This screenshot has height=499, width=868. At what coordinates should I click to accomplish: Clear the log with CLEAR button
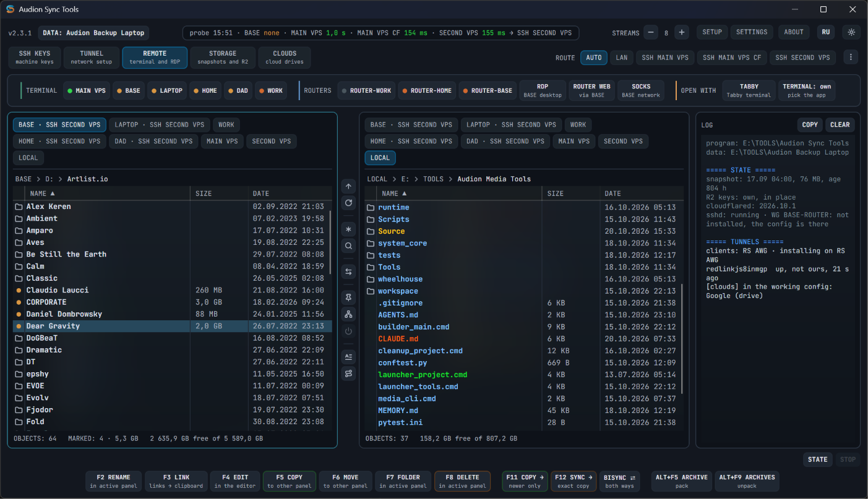pyautogui.click(x=840, y=125)
